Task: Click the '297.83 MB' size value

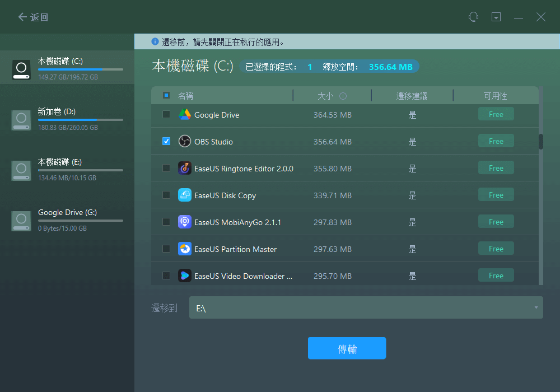Action: point(333,222)
